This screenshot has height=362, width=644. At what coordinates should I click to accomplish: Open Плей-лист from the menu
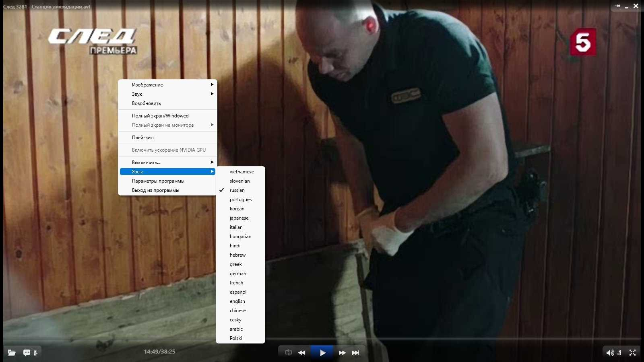point(167,138)
